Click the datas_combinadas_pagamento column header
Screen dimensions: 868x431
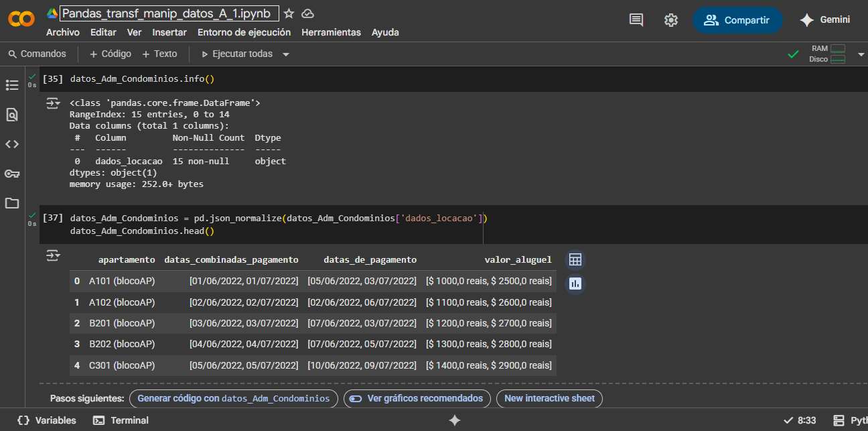231,259
